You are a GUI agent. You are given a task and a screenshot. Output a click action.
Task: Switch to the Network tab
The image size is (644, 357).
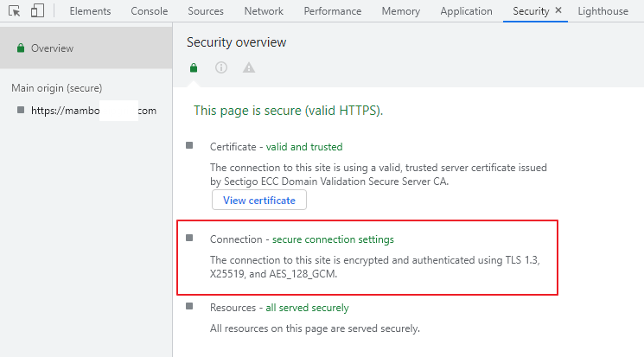[x=264, y=11]
